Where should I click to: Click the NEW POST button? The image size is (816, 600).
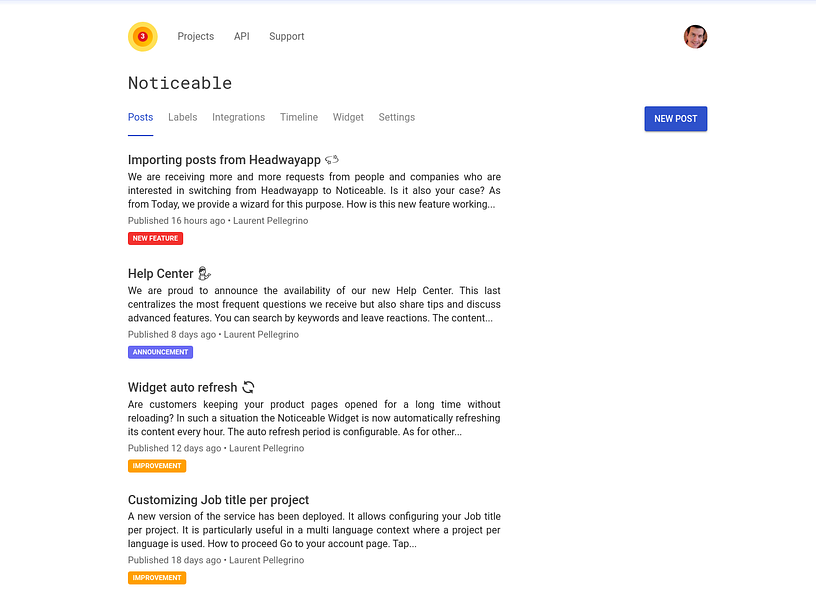click(675, 119)
